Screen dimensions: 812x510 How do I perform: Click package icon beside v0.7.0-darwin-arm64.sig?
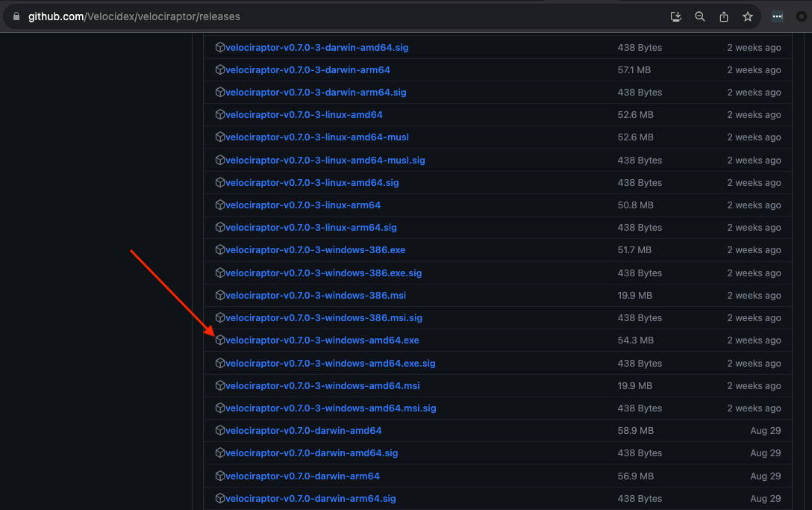click(x=220, y=498)
